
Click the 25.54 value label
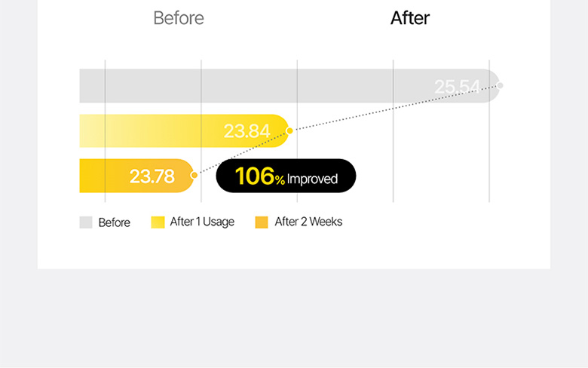point(457,87)
